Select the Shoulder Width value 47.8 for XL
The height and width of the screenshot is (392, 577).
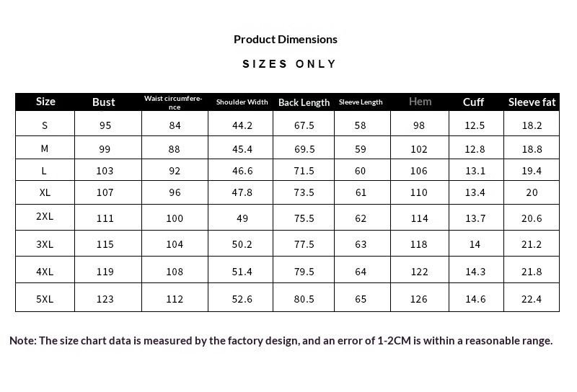click(242, 193)
